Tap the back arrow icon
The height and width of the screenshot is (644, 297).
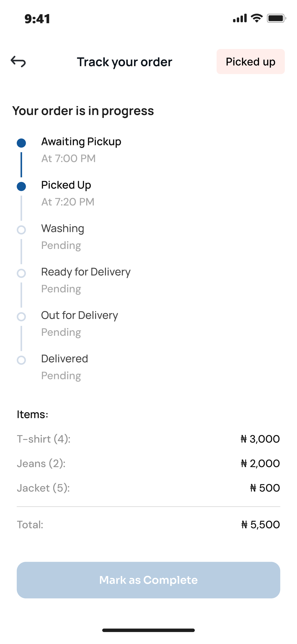(18, 61)
